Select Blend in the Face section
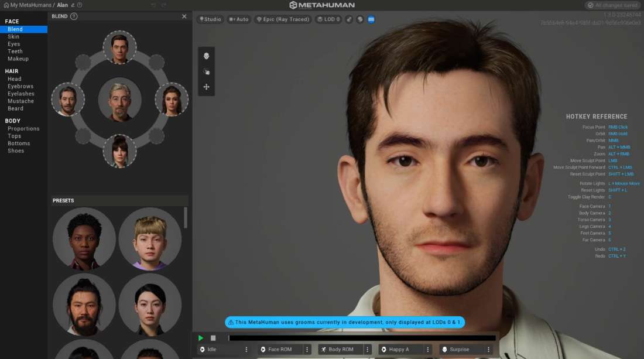This screenshot has width=644, height=359. 24,29
